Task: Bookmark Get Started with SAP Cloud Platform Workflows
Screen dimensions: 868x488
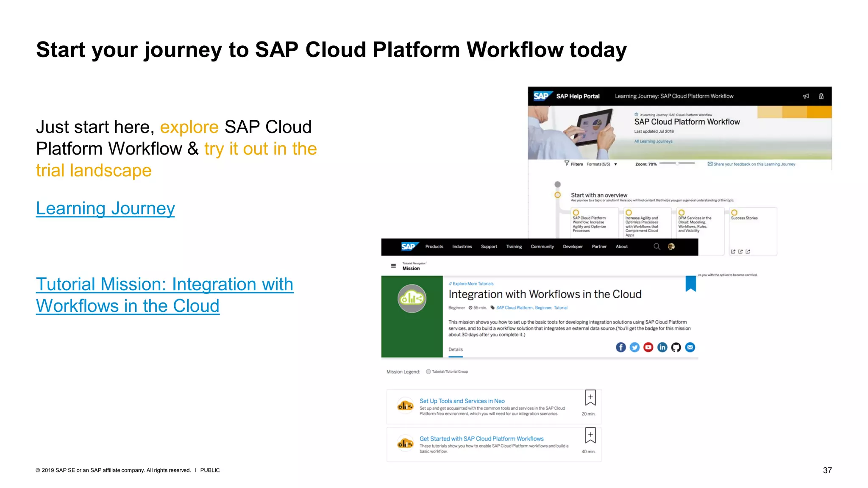Action: click(x=590, y=435)
